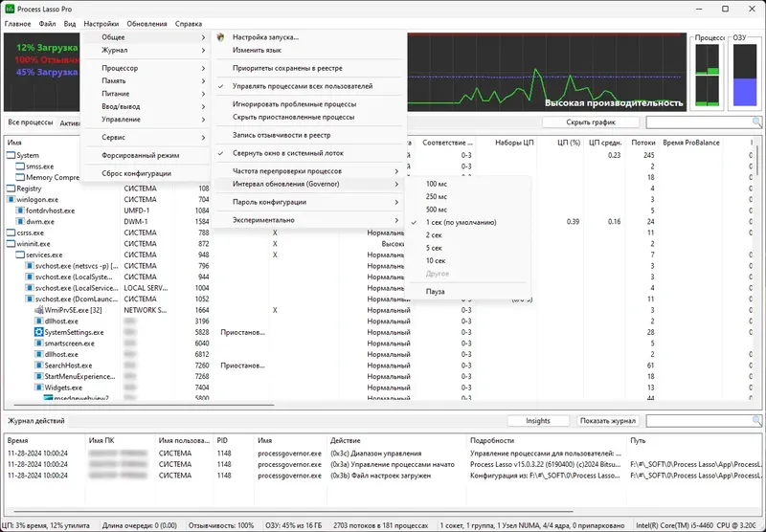Select 500 мс update interval
Image resolution: width=766 pixels, height=532 pixels.
[467, 210]
